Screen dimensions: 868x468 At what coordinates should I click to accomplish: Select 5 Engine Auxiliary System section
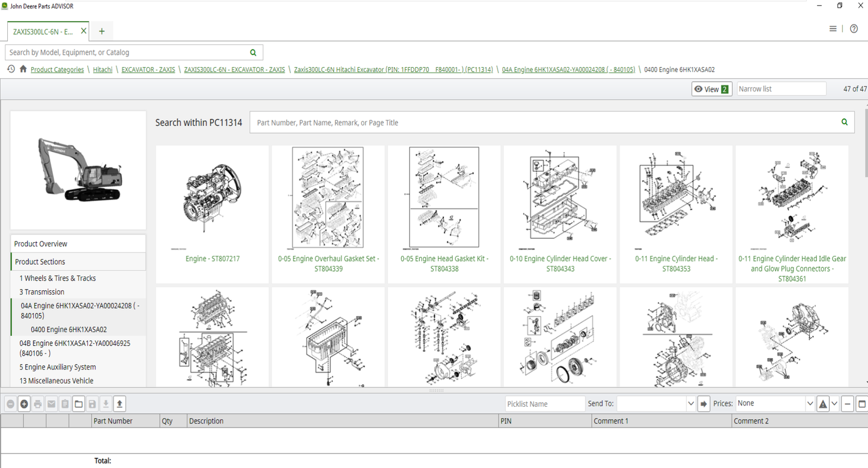pos(58,367)
